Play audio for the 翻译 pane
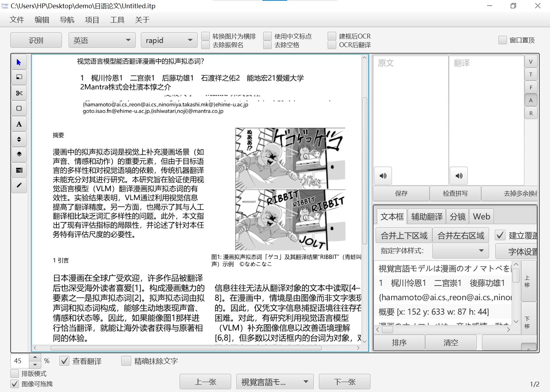The height and width of the screenshot is (392, 550). [x=459, y=176]
